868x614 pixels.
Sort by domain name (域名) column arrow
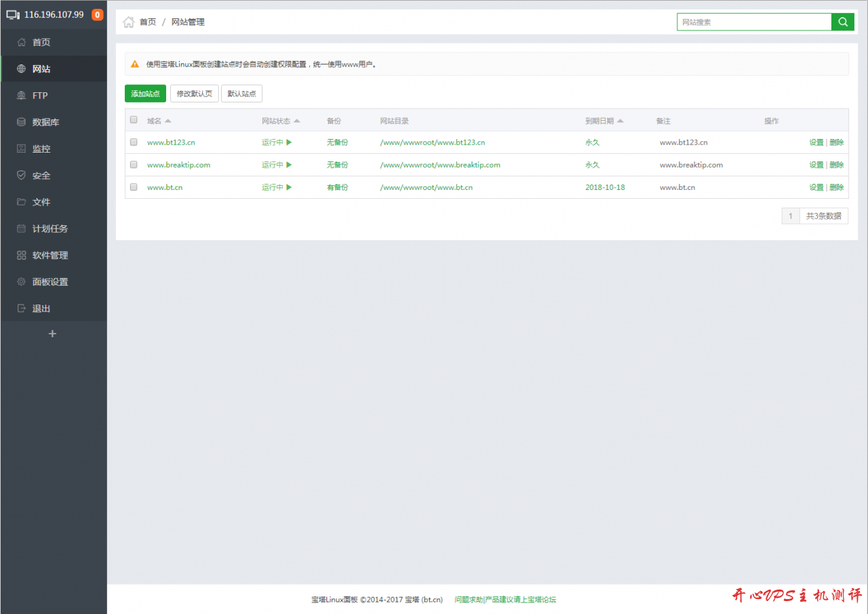(x=167, y=121)
